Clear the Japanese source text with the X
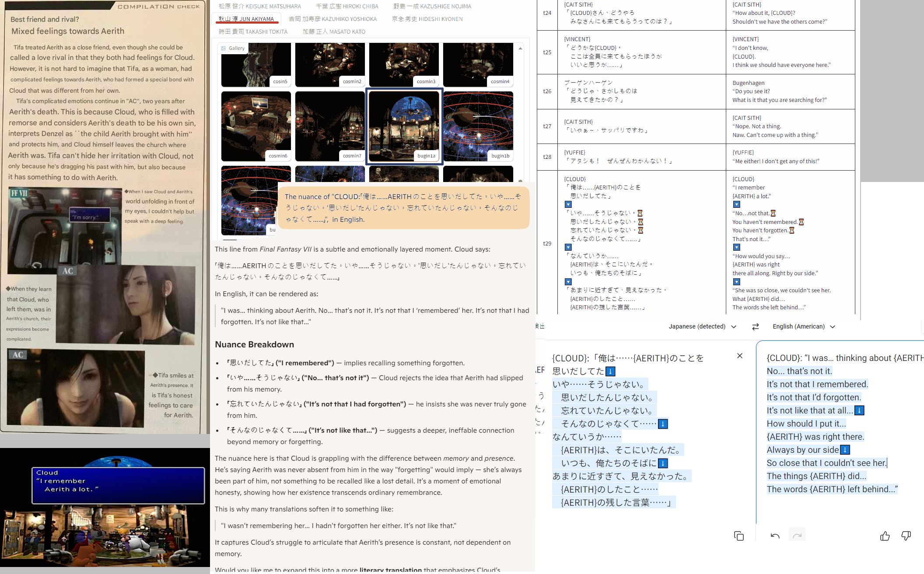This screenshot has height=574, width=924. pos(740,356)
